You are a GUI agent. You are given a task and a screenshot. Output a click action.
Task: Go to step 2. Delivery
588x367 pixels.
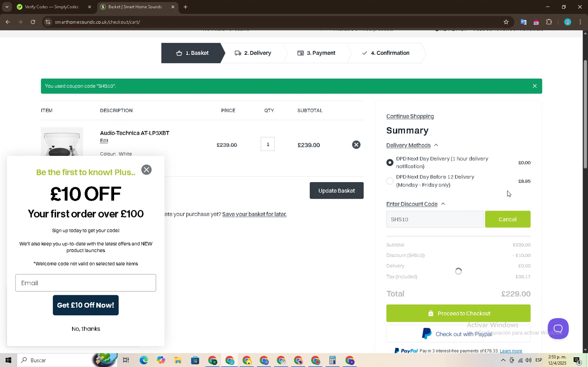pyautogui.click(x=253, y=53)
